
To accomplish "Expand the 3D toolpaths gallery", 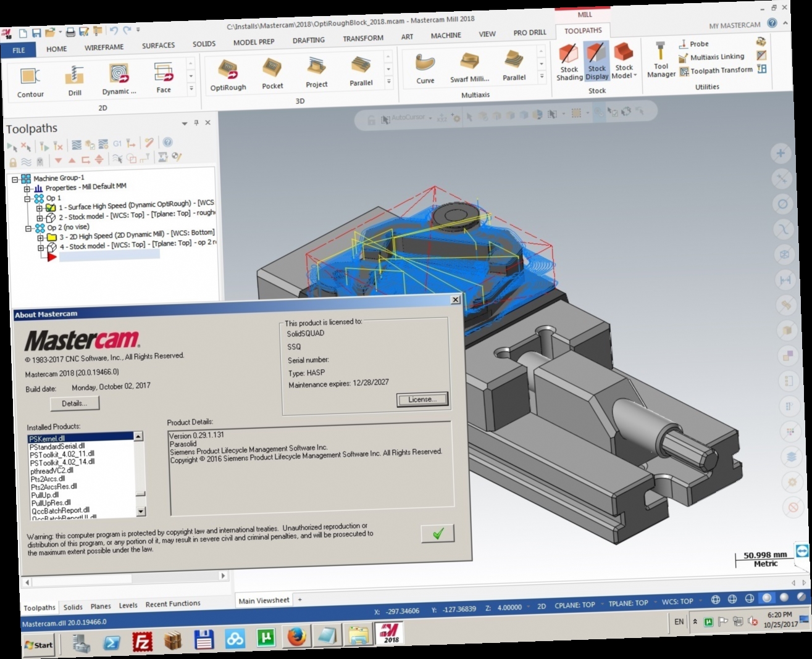I will 389,81.
